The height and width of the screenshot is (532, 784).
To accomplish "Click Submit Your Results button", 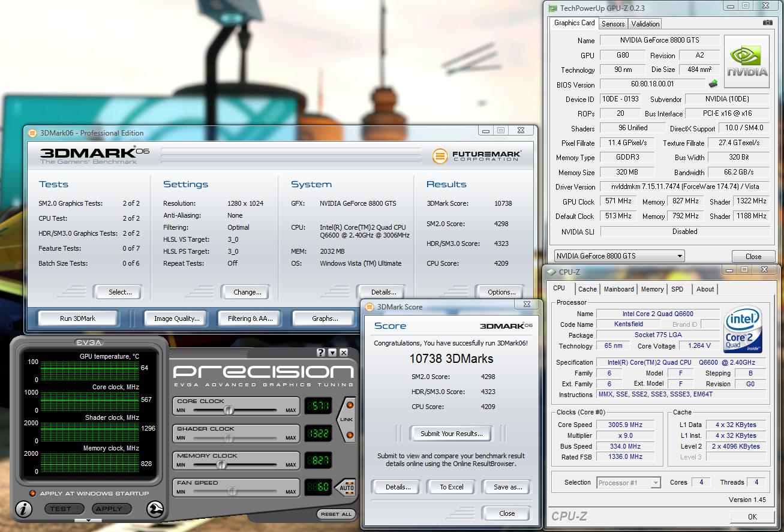I will pos(451,434).
